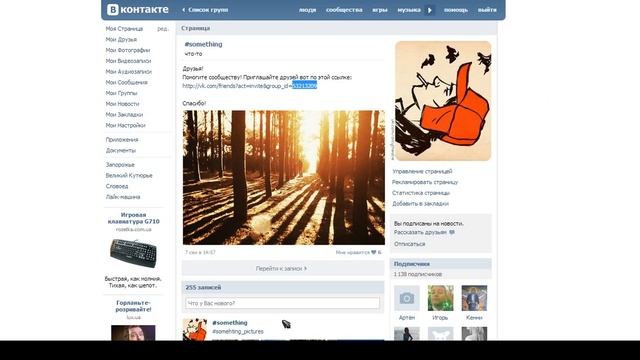Open Управление страницей

pos(422,171)
